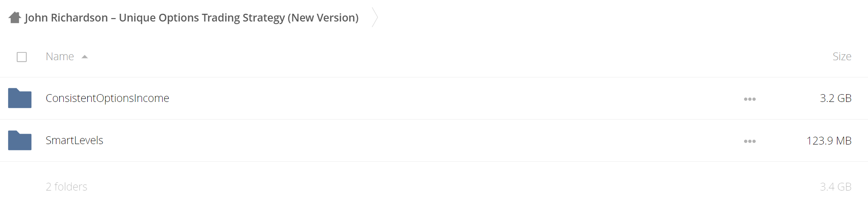
Task: Select the SmartLevels row
Action: [434, 141]
